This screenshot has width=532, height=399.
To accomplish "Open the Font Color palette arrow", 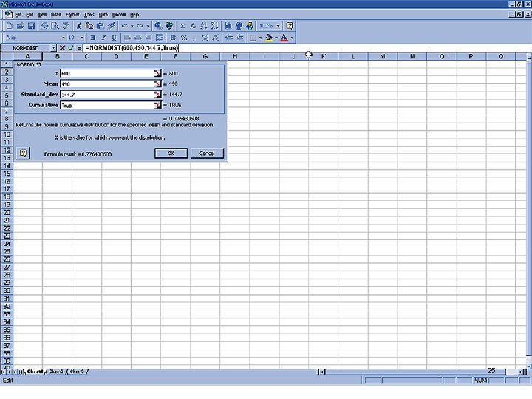I will coord(292,38).
